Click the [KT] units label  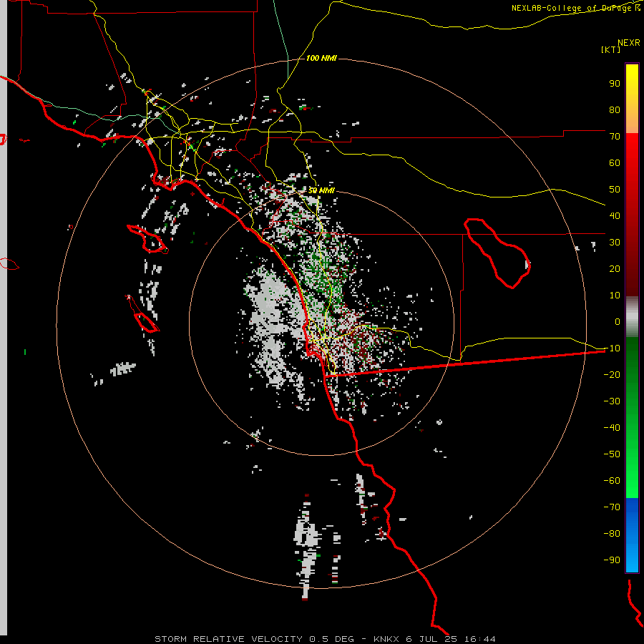[x=611, y=49]
